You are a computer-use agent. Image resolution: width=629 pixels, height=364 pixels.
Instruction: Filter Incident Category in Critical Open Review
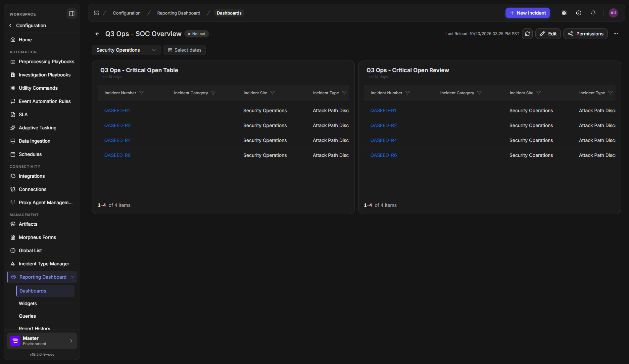479,93
